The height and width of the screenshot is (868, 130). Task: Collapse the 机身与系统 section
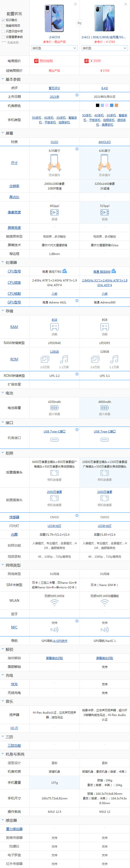tap(3, 754)
